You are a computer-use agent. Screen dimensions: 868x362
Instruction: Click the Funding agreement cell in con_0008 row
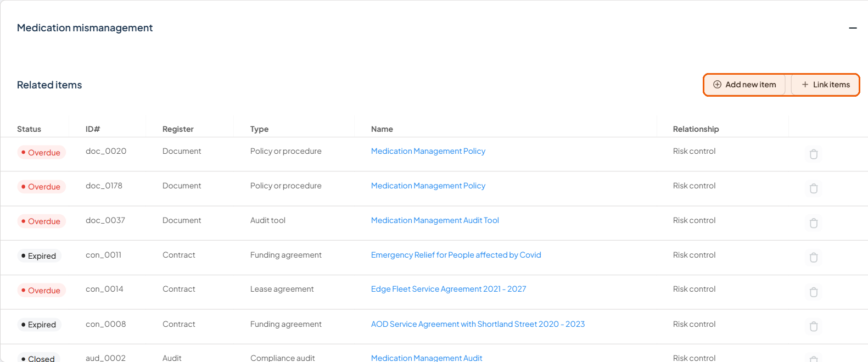286,324
